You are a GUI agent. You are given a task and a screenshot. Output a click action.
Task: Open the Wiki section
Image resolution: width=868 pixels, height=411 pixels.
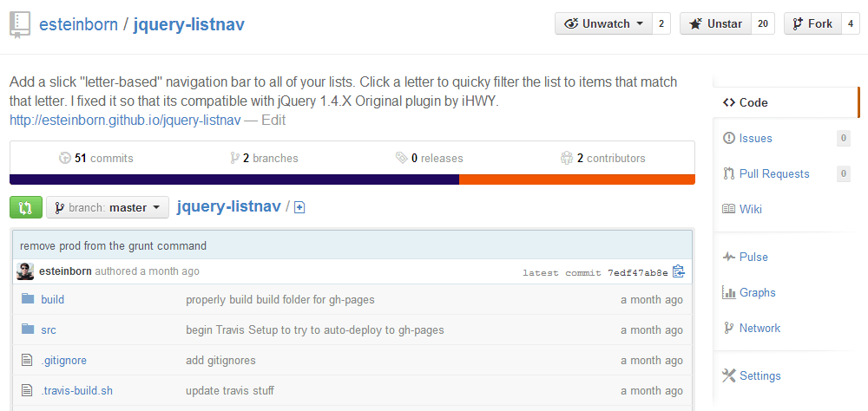[x=750, y=209]
